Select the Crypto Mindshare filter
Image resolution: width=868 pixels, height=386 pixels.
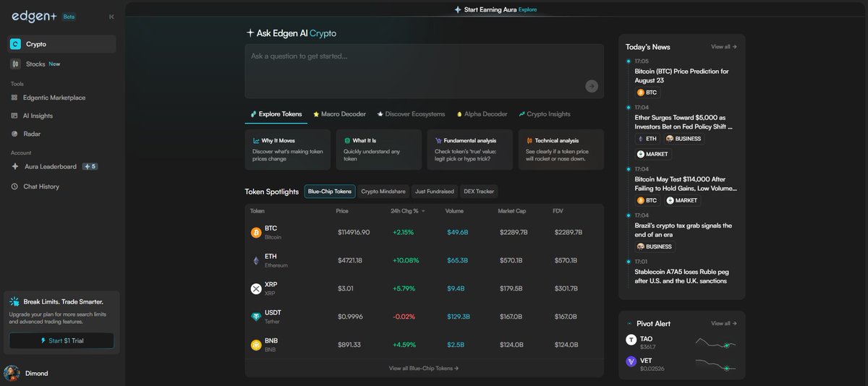[x=383, y=192]
